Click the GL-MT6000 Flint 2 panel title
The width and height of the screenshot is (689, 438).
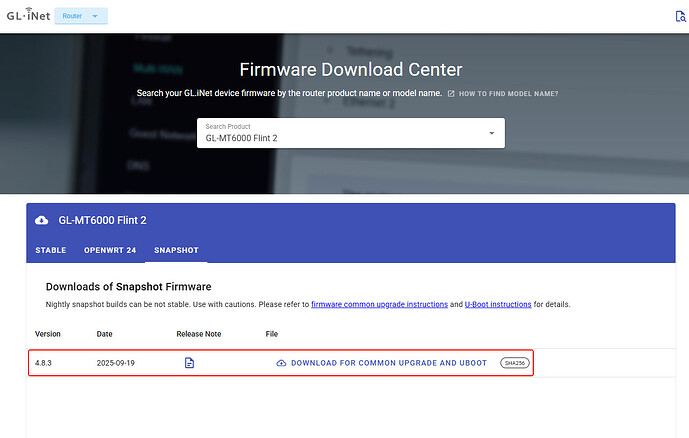click(x=103, y=220)
